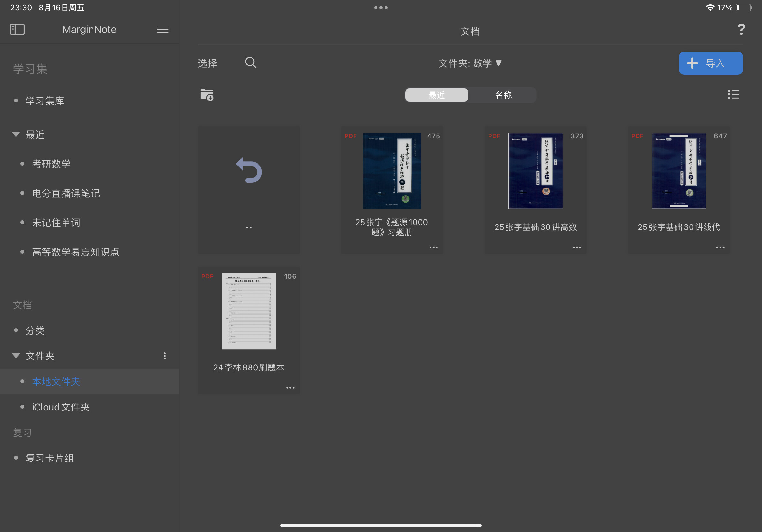762x532 pixels.
Task: Click the page count 373
Action: (x=577, y=136)
